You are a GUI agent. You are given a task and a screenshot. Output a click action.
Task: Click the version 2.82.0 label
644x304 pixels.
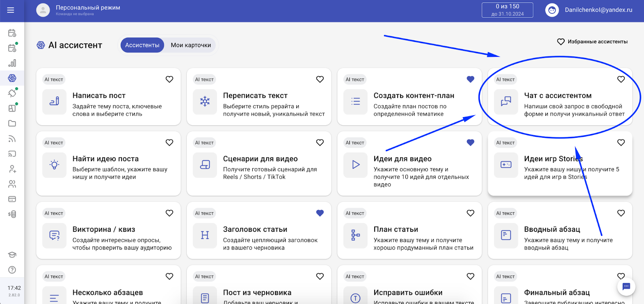14,295
